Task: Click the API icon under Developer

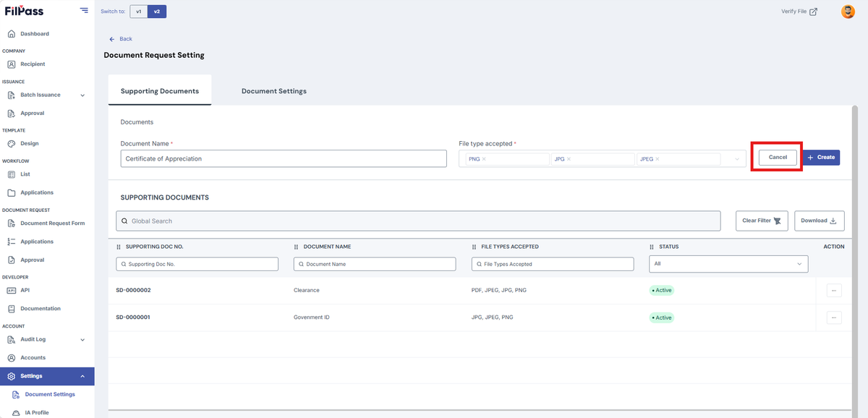Action: coord(12,291)
